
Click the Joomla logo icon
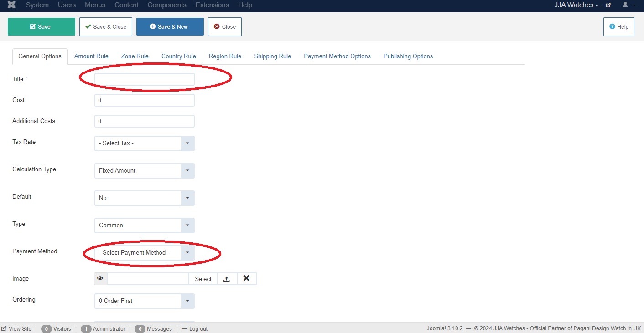point(11,5)
